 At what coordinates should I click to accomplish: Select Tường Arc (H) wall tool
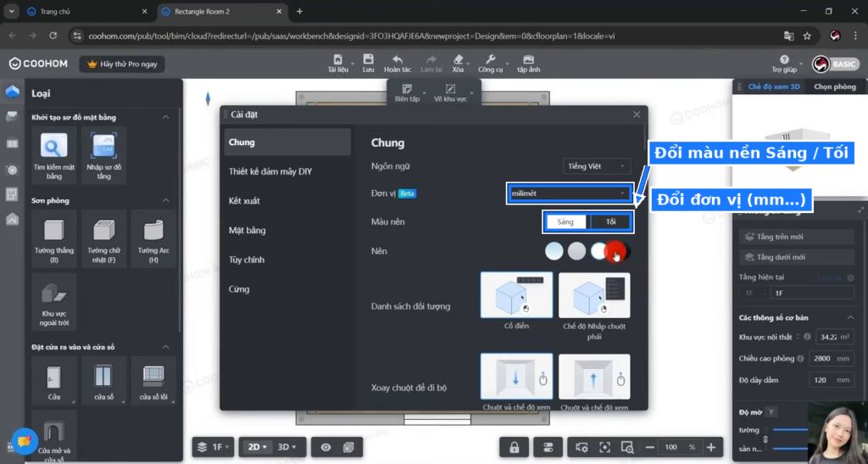[153, 238]
